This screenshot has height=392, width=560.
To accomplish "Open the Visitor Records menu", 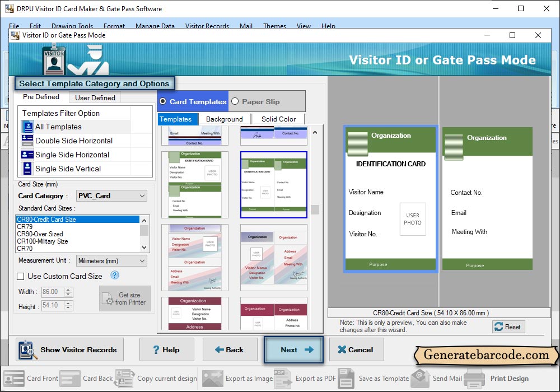I will pos(207,26).
